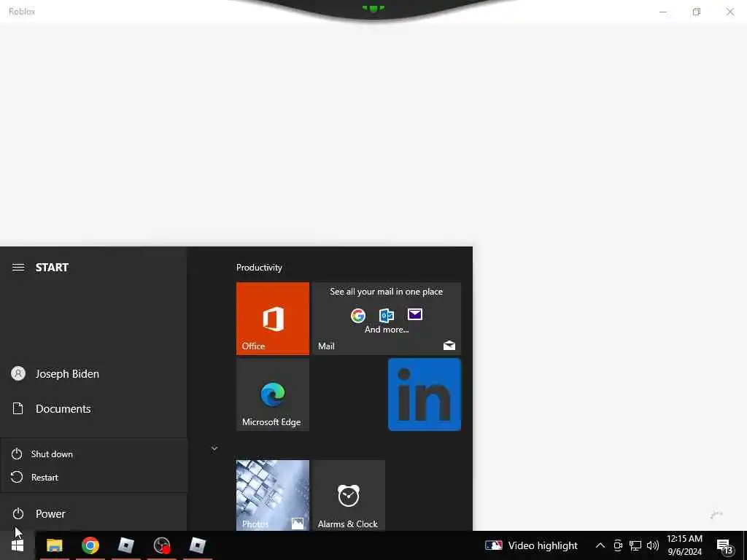Select Restart from power menu

point(94,477)
